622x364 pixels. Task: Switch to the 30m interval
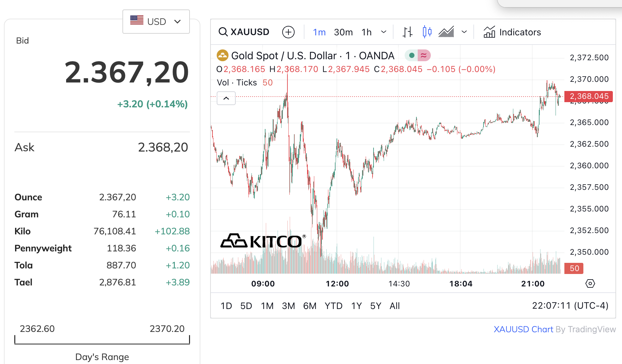click(343, 32)
